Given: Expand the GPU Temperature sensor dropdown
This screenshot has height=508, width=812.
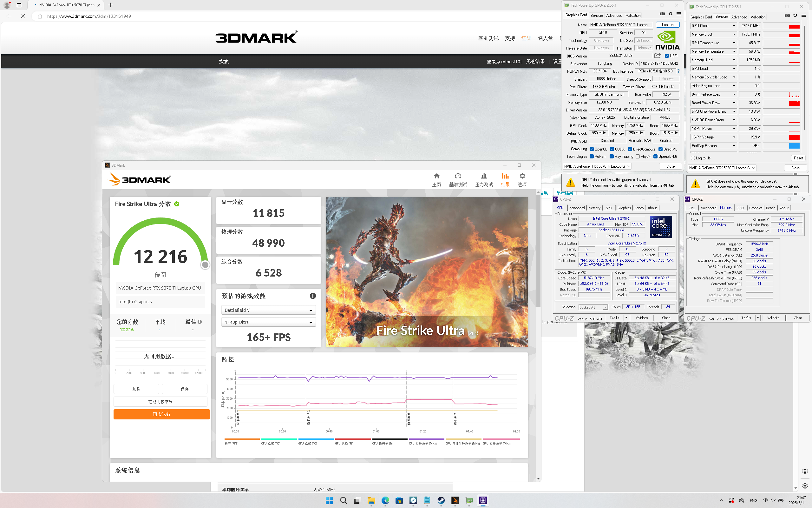Looking at the screenshot, I should 734,43.
